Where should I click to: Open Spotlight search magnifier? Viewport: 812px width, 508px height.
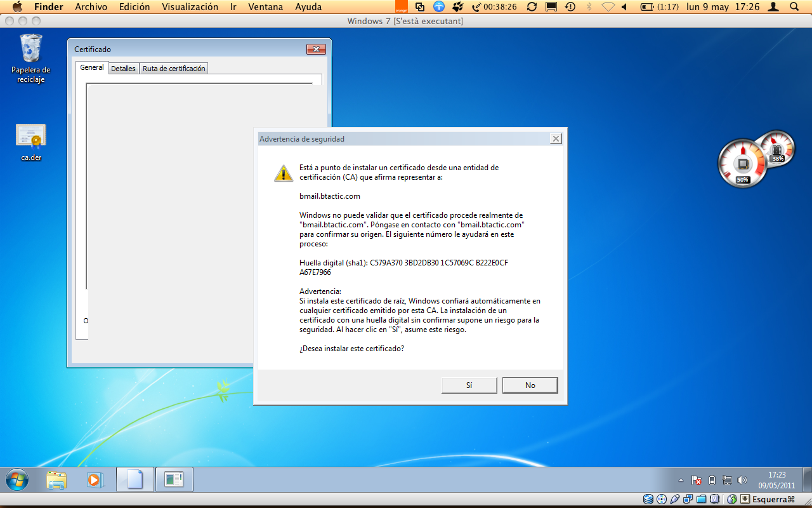(794, 7)
